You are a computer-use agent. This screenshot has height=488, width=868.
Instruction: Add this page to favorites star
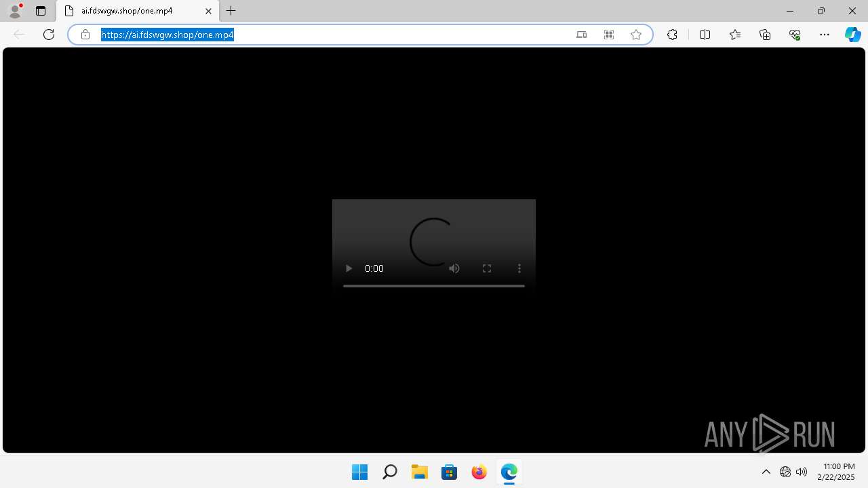tap(636, 35)
